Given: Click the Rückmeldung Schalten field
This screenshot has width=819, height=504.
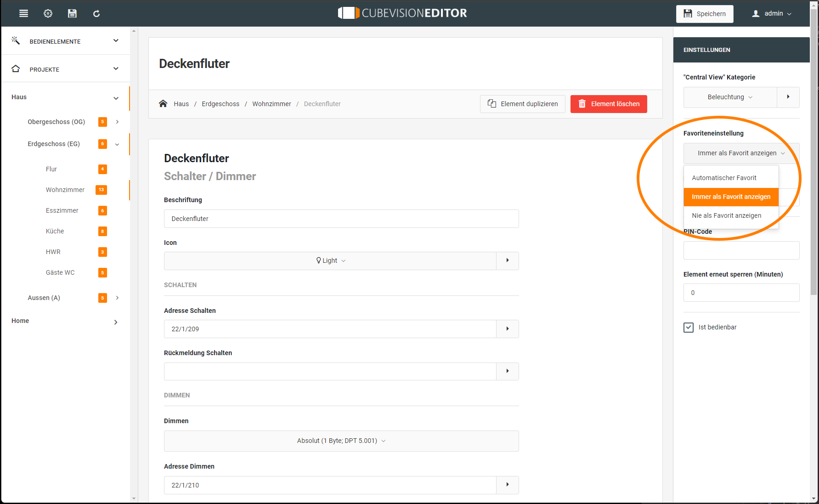Looking at the screenshot, I should pos(330,371).
